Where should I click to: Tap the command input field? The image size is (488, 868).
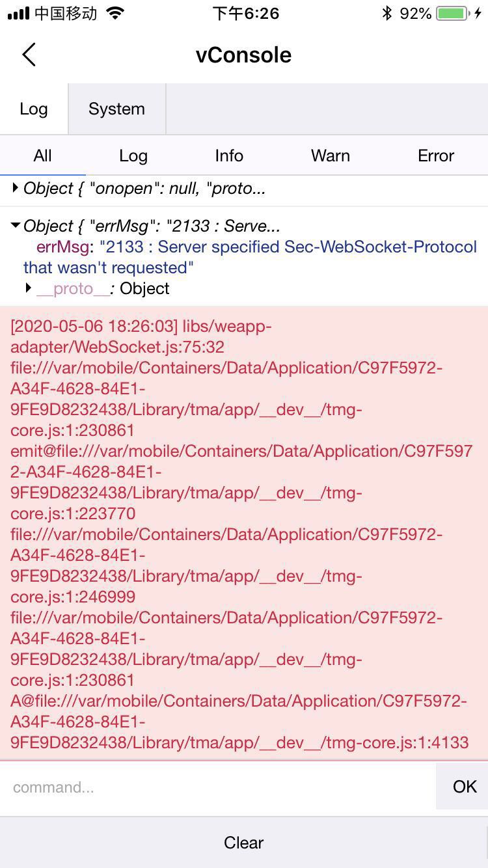(195, 787)
